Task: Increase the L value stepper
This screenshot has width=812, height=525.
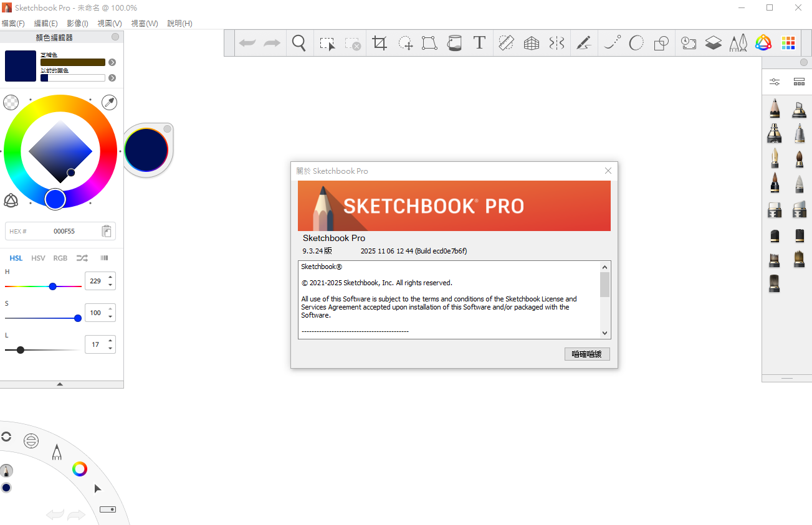Action: 110,341
